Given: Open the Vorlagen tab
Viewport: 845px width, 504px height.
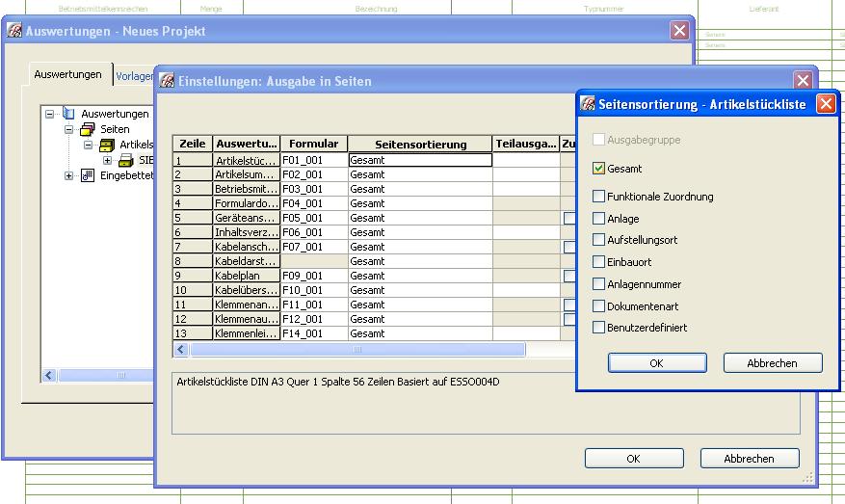Looking at the screenshot, I should click(135, 76).
